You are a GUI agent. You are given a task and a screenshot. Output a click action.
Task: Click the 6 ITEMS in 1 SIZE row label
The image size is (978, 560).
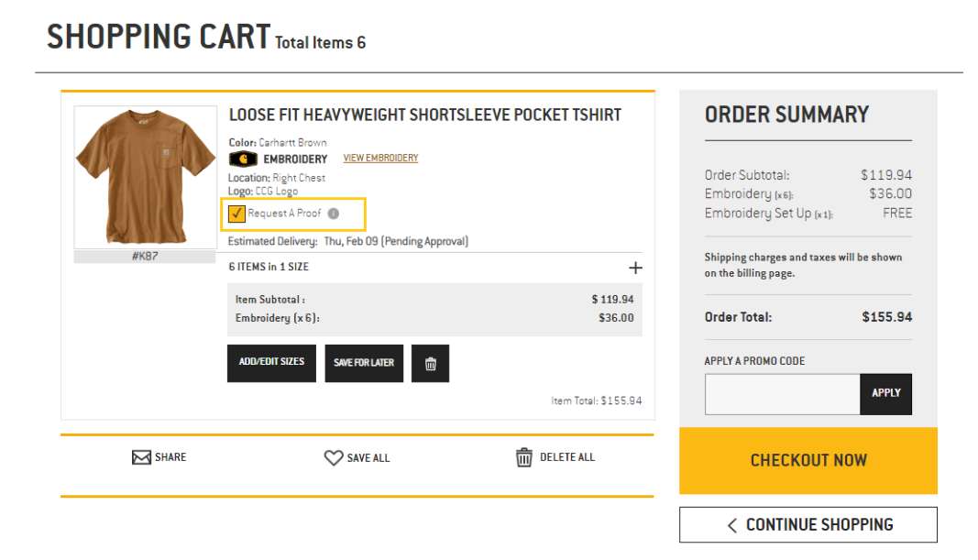(x=269, y=268)
